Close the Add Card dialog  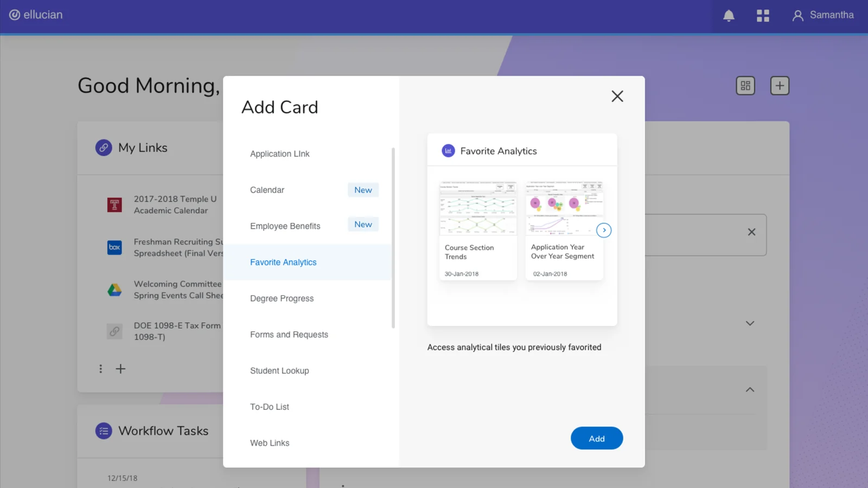click(617, 96)
